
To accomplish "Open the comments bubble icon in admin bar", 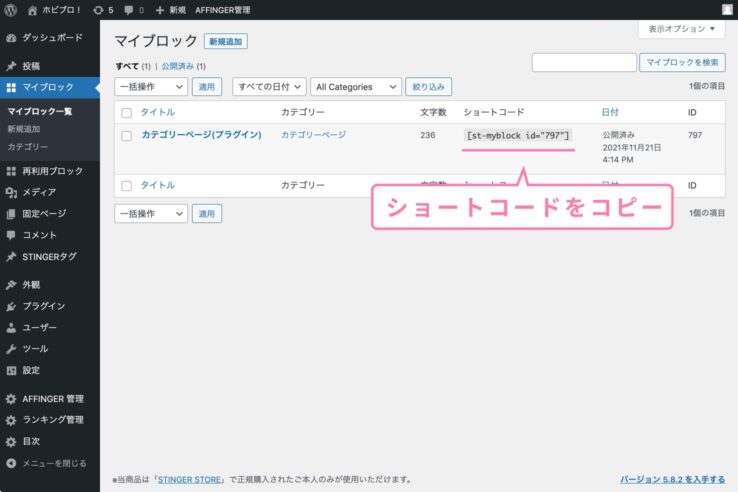I will (x=128, y=10).
